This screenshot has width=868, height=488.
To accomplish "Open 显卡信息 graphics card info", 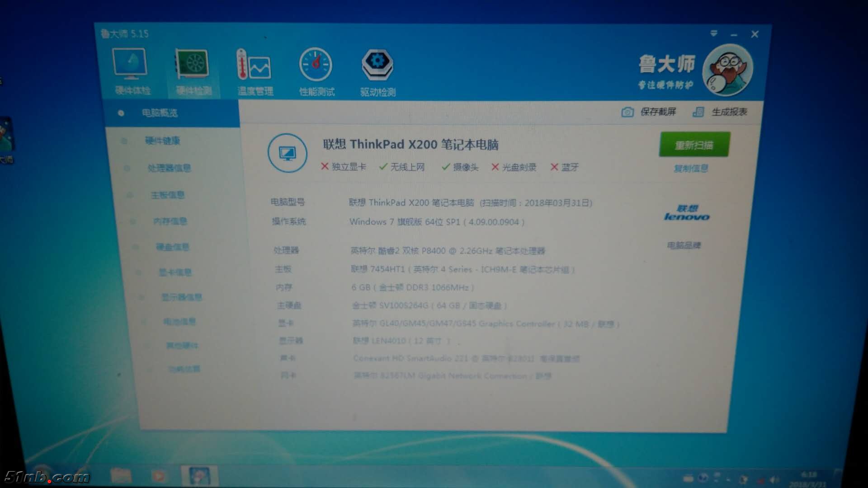I will point(175,272).
